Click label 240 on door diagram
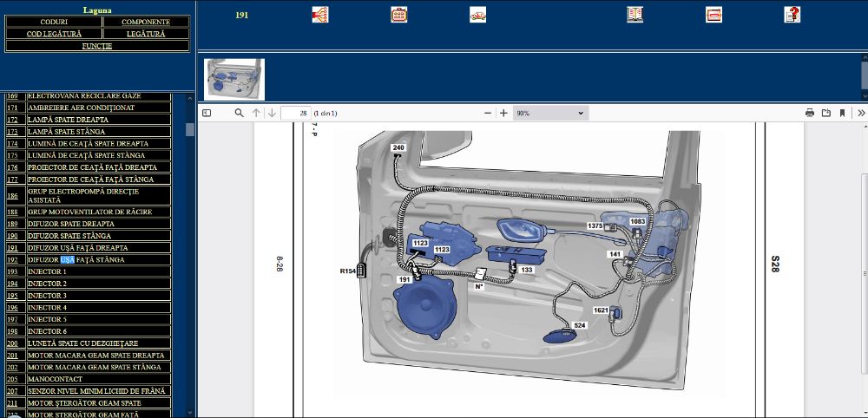 398,147
